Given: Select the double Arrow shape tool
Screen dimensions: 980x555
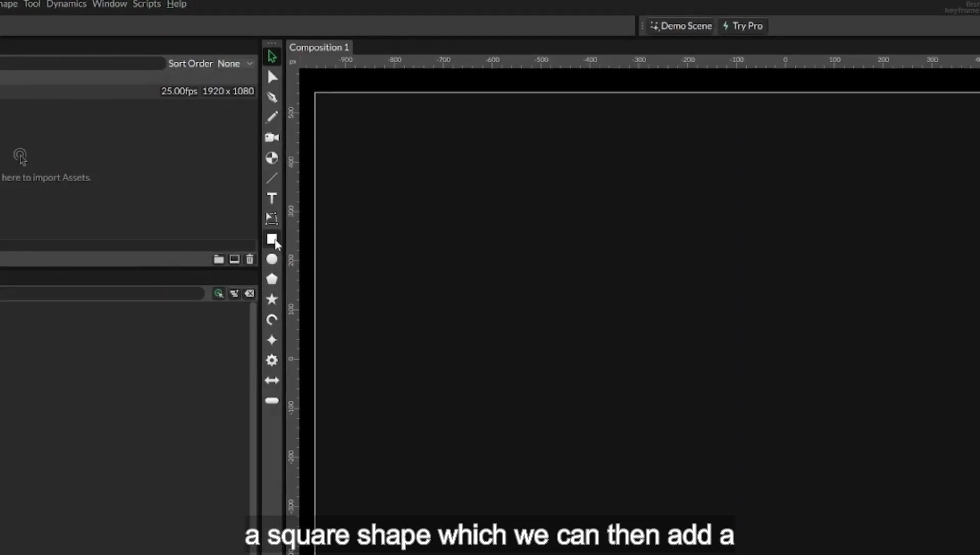Looking at the screenshot, I should coord(272,381).
